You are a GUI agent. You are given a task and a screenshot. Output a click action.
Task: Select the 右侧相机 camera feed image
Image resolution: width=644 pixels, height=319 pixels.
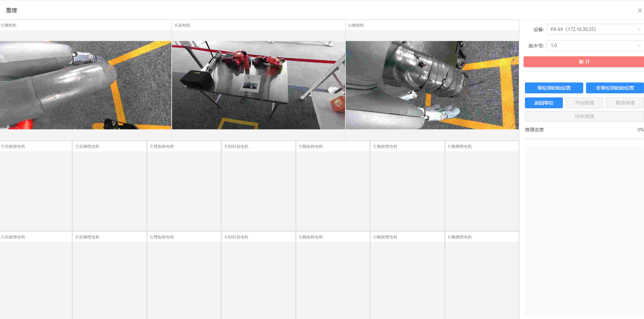(432, 85)
